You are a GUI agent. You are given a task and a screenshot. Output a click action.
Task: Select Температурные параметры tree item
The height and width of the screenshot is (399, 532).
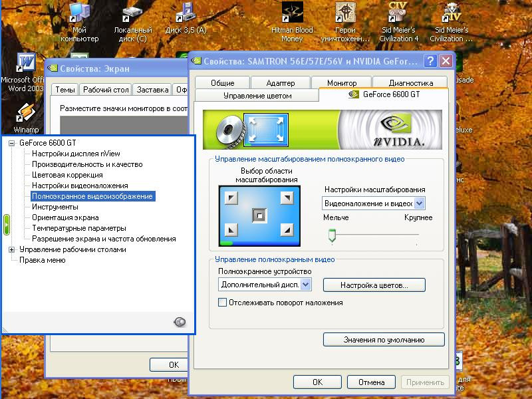pos(79,228)
